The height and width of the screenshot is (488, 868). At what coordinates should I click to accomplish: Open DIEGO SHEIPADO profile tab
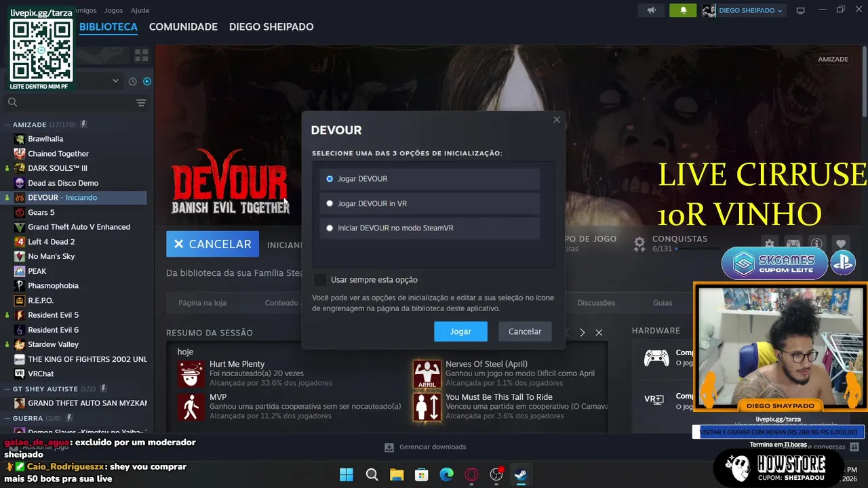pos(271,26)
